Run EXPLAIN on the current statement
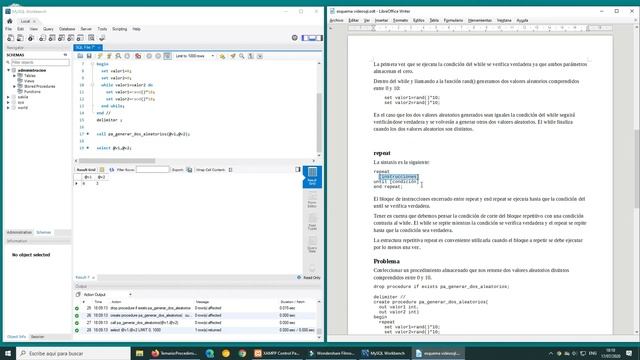 coord(118,56)
